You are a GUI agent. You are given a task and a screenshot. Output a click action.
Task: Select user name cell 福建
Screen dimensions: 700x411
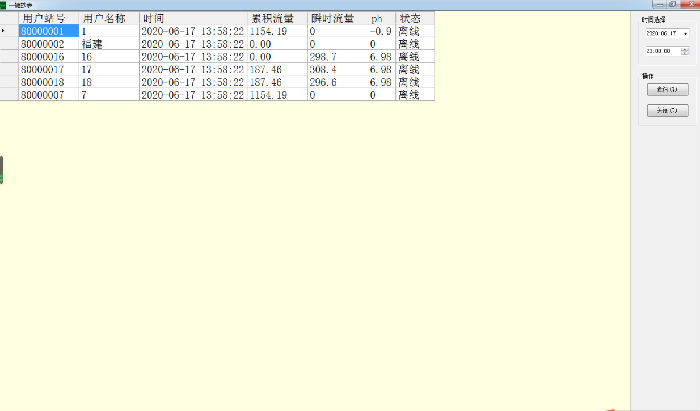click(108, 44)
